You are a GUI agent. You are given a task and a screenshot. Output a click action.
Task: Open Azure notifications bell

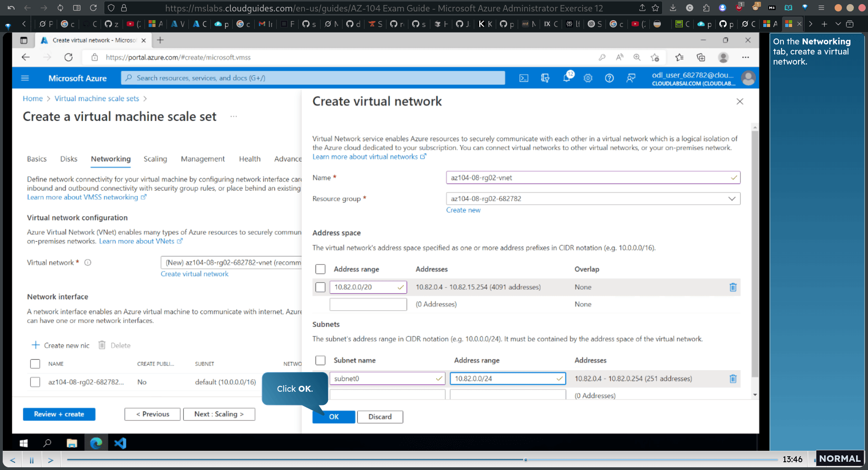(567, 78)
